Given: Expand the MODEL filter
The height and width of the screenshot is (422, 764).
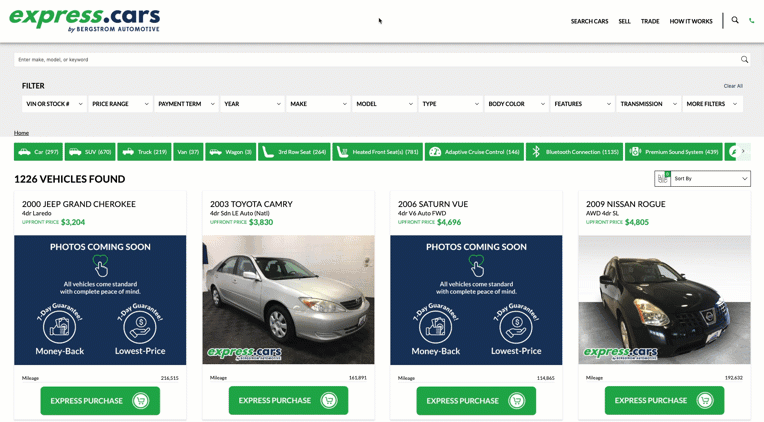Looking at the screenshot, I should [384, 104].
